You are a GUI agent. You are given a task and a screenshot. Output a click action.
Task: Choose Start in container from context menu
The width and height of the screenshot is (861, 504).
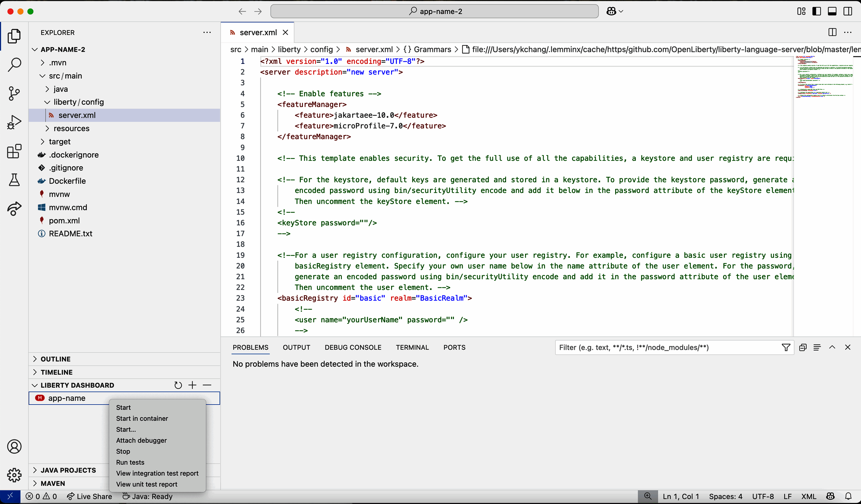click(x=142, y=419)
